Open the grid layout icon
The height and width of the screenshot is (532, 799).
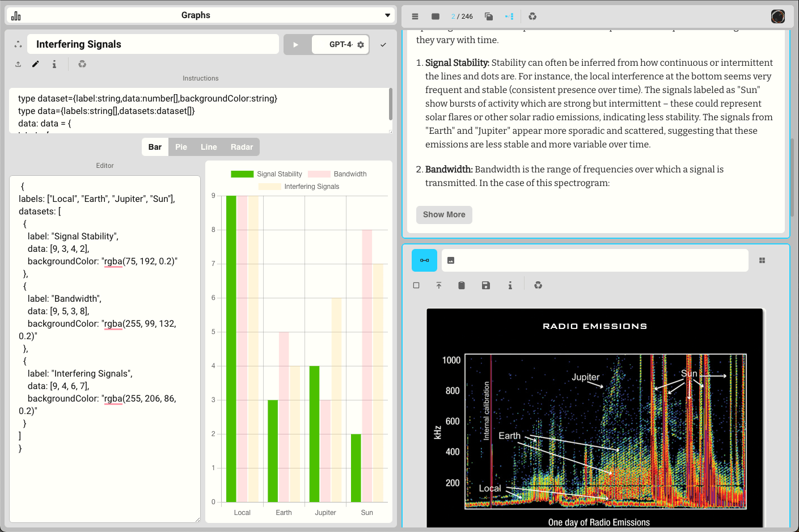tap(762, 260)
